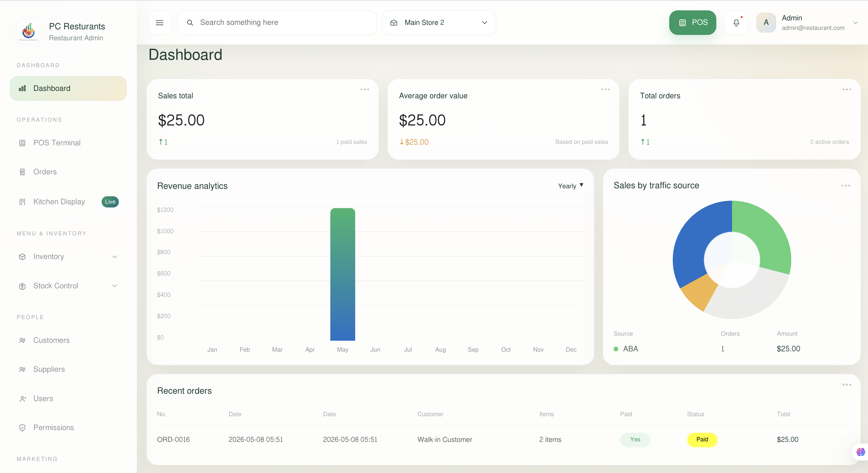Click the search magnifier icon
Viewport: 868px width, 473px height.
(190, 22)
